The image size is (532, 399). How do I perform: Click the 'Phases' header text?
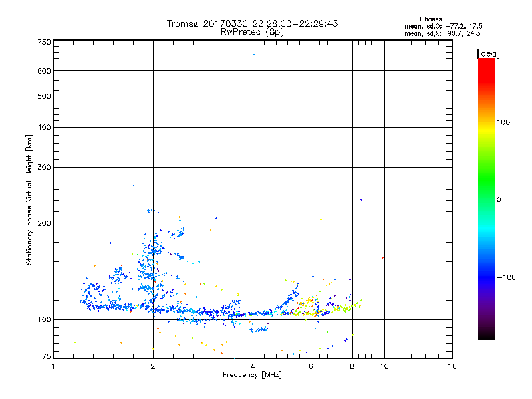click(430, 19)
